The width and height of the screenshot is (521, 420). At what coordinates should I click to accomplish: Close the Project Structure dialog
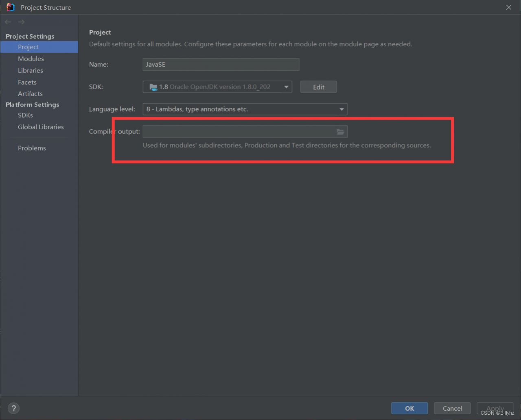[509, 7]
